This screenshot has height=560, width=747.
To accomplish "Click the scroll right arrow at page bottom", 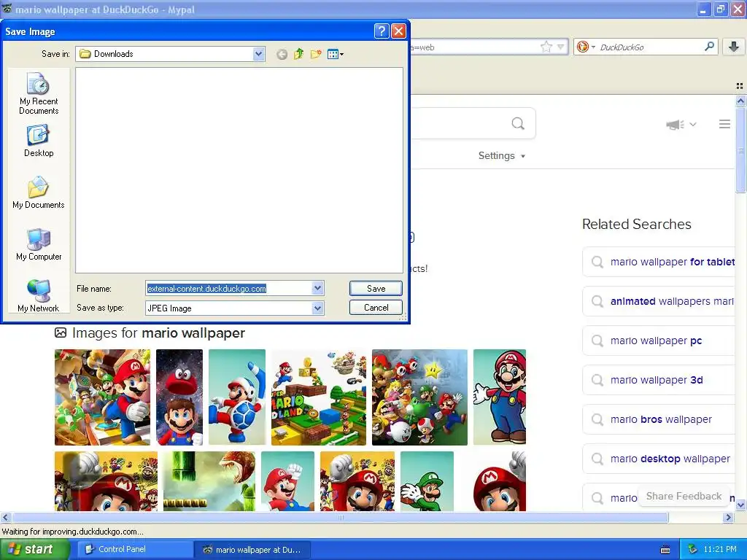I will point(729,518).
